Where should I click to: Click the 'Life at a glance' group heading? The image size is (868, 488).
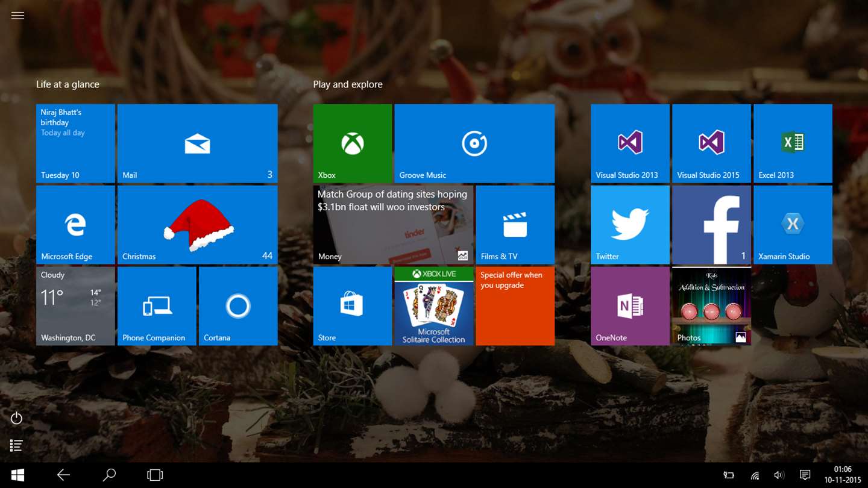point(68,84)
